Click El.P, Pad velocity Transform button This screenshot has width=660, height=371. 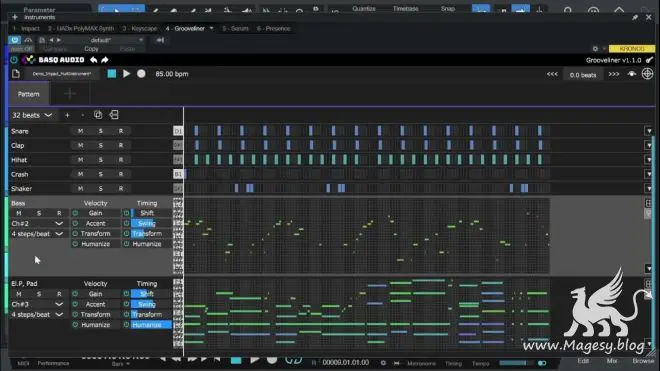click(96, 315)
